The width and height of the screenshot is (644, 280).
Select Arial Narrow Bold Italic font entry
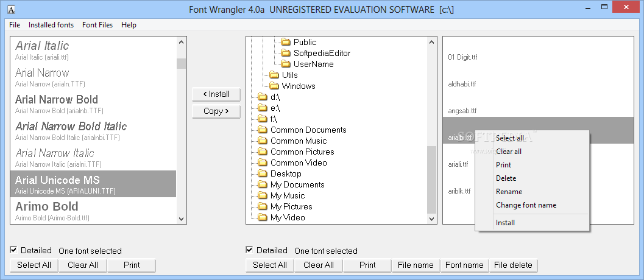point(93,130)
